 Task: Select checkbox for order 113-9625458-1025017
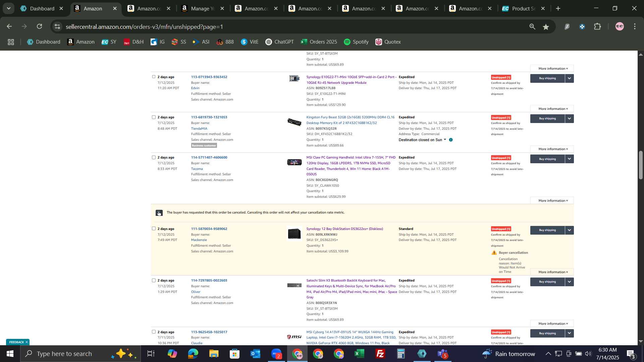coord(154,332)
